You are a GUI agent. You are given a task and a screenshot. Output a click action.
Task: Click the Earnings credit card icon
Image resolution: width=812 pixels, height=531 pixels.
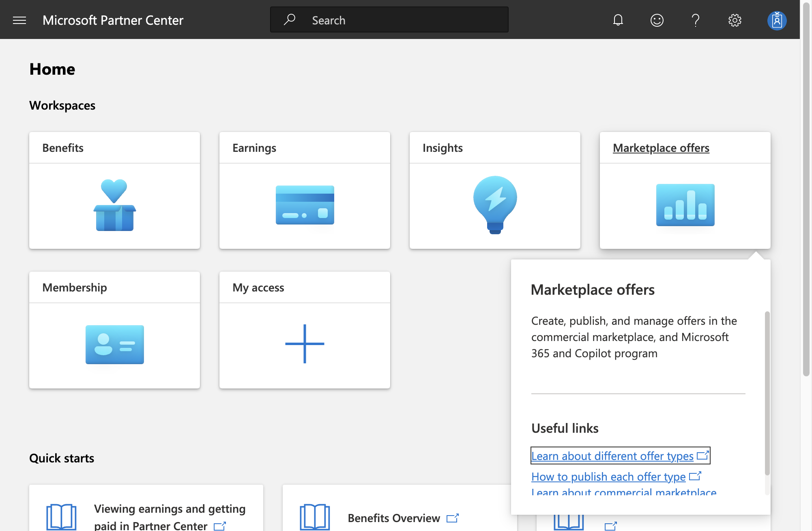pos(305,205)
